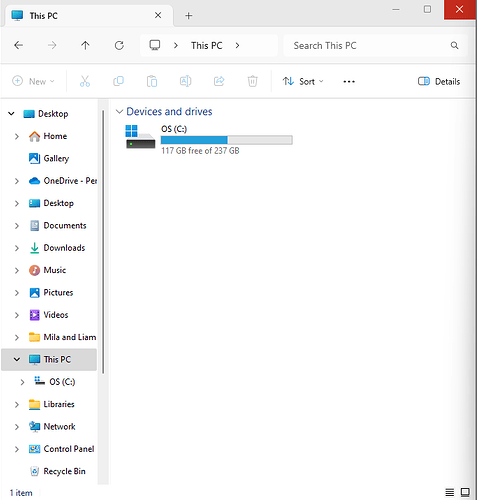Viewport: 477px width, 500px height.
Task: Click This PC breadcrumb in address bar
Action: click(x=207, y=45)
